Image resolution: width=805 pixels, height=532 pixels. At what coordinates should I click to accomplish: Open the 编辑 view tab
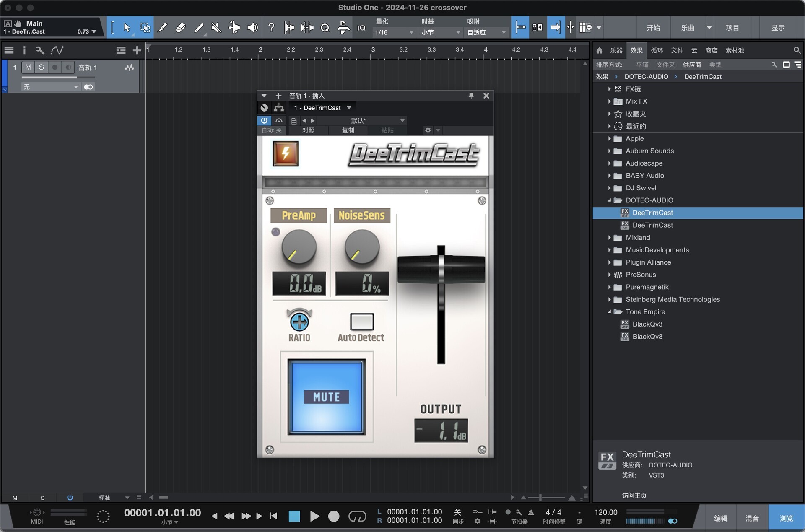(720, 518)
